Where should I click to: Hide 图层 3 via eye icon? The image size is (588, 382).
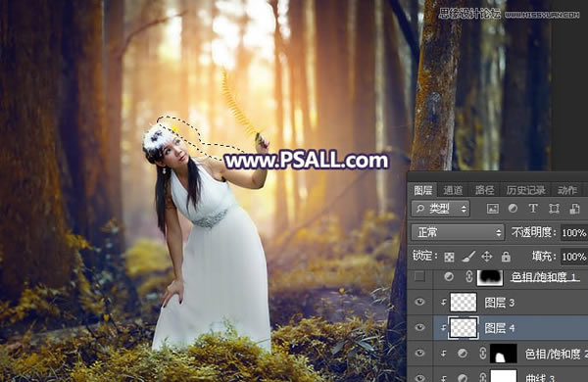pyautogui.click(x=419, y=302)
